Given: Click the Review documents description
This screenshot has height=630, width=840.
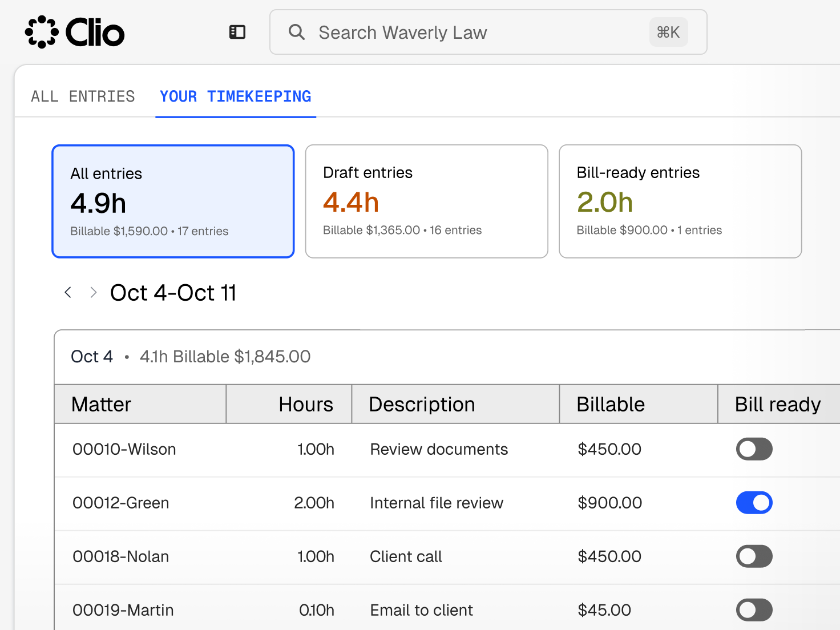Looking at the screenshot, I should click(439, 449).
